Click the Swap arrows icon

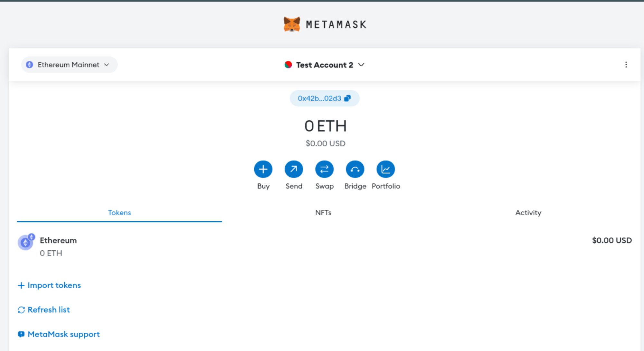(324, 169)
